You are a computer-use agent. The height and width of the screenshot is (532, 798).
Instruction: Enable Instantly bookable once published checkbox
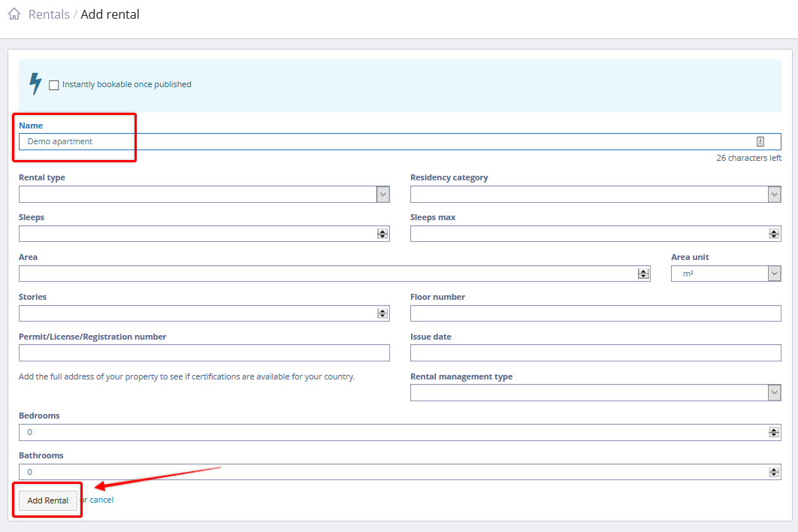pyautogui.click(x=54, y=85)
